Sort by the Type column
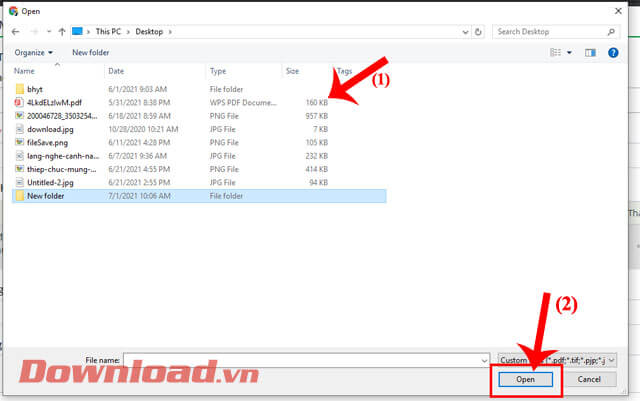Viewport: 640px width, 401px height. click(218, 71)
